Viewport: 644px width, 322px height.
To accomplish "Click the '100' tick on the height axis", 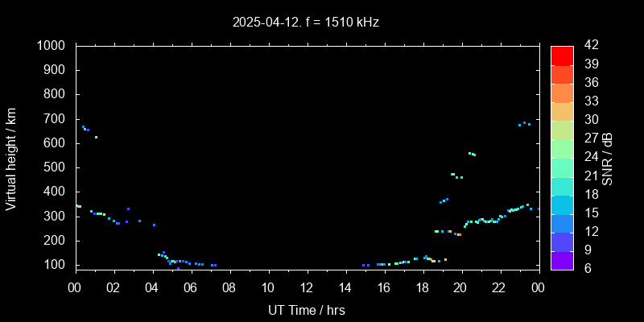I will tap(56, 265).
